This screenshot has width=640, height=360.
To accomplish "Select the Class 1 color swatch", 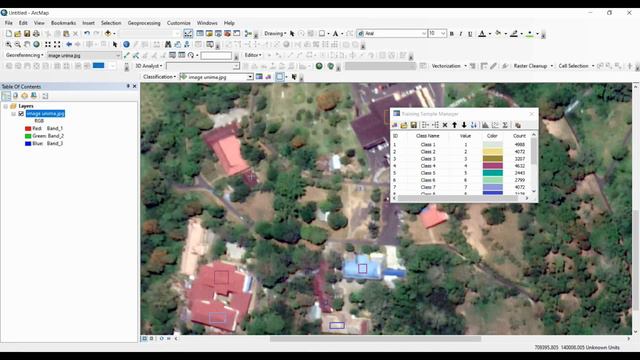I will [493, 144].
